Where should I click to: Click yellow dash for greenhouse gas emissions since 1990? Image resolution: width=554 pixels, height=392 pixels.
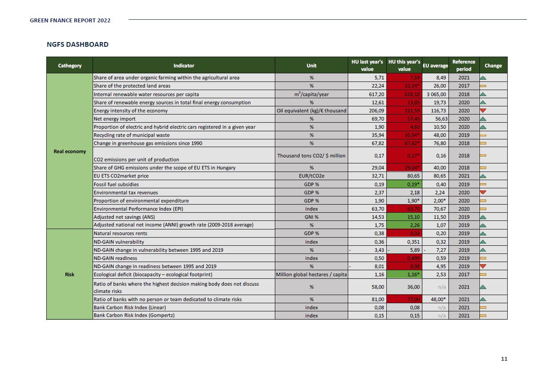(483, 143)
